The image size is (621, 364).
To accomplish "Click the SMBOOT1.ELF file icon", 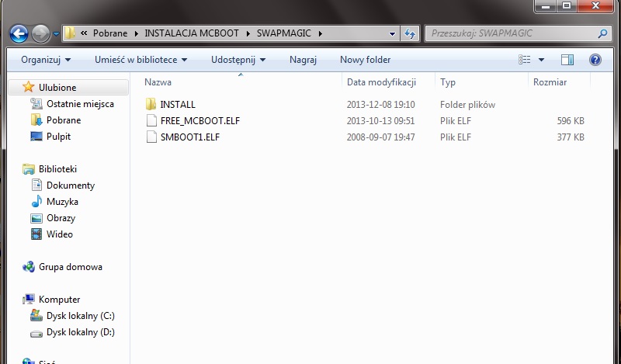I will (x=151, y=137).
